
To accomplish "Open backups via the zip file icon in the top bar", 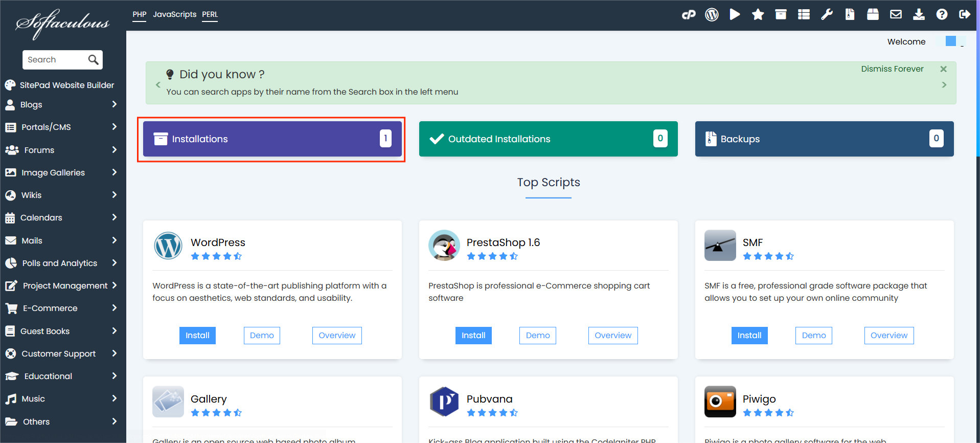I will point(850,14).
